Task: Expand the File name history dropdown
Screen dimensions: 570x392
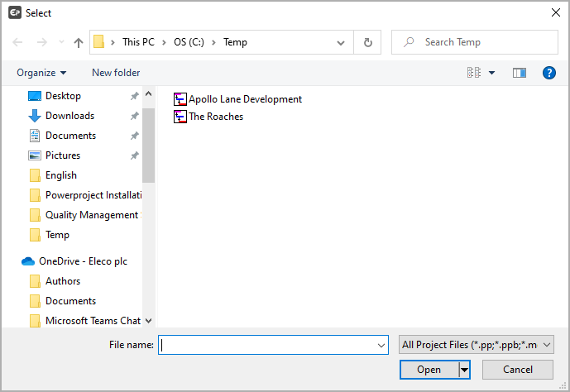Action: pos(381,345)
